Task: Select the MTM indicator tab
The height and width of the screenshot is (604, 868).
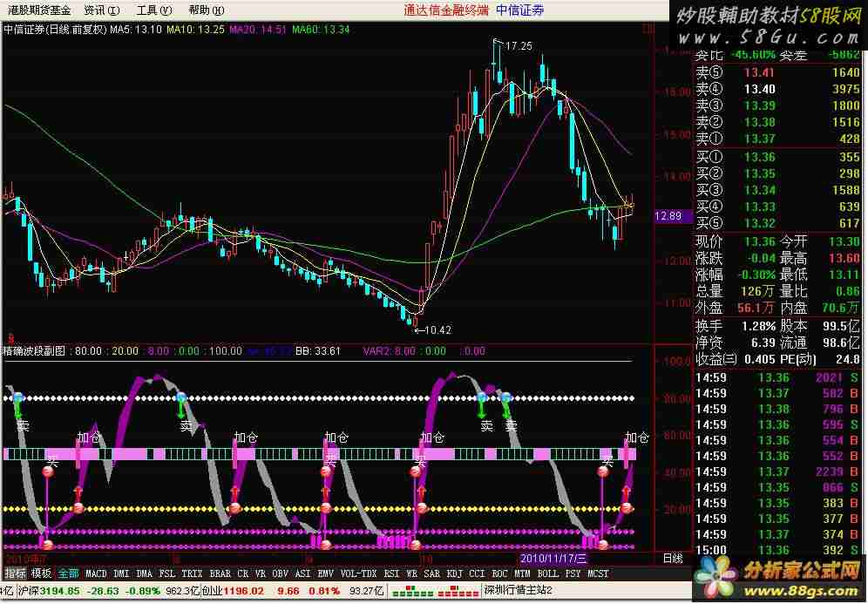Action: (523, 573)
